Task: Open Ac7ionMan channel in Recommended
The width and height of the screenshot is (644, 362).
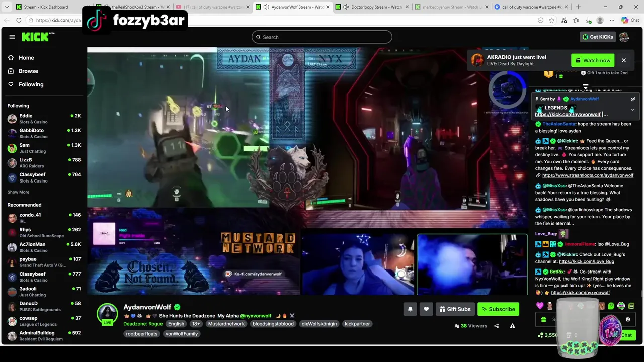Action: click(44, 247)
